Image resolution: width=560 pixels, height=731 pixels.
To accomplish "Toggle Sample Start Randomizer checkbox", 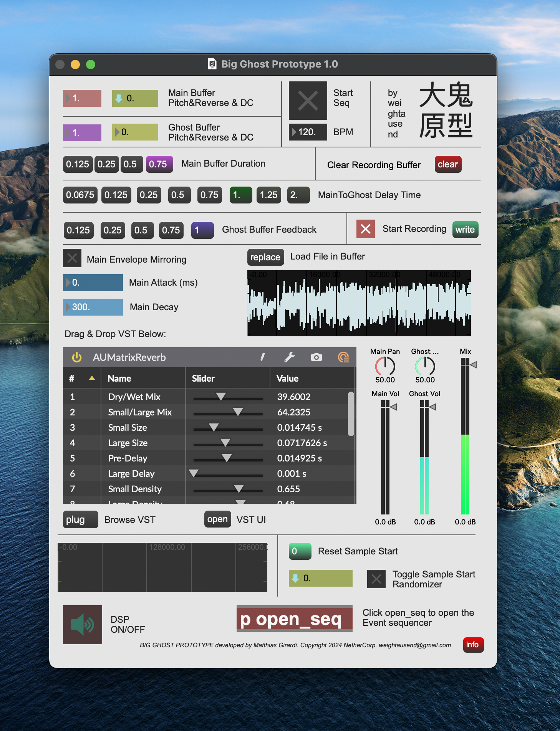I will click(376, 579).
